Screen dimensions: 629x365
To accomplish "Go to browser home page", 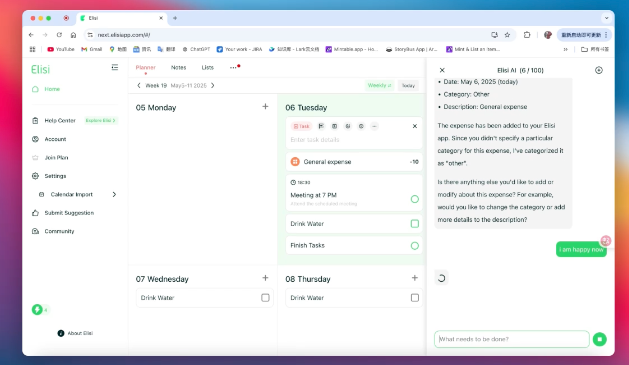I will click(73, 35).
